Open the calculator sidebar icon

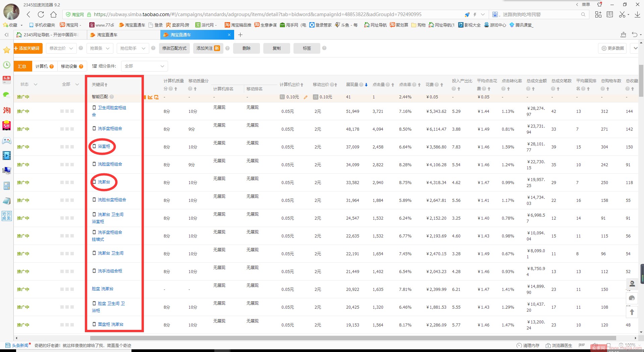[6, 186]
